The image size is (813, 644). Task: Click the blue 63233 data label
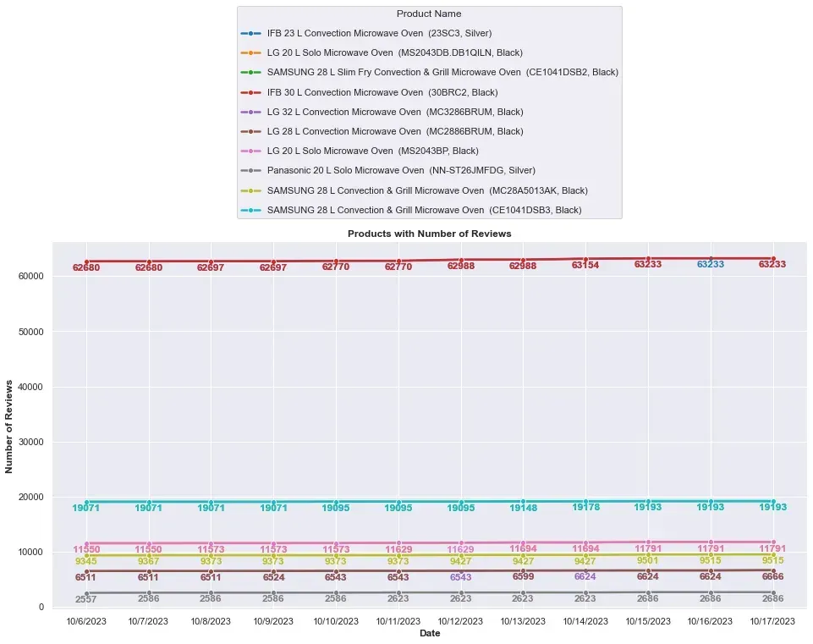(711, 264)
